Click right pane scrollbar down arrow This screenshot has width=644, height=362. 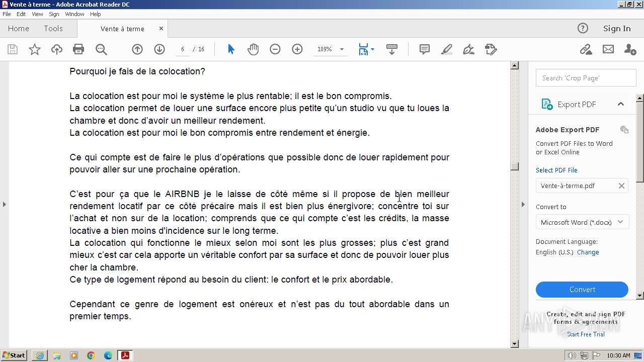(x=640, y=296)
